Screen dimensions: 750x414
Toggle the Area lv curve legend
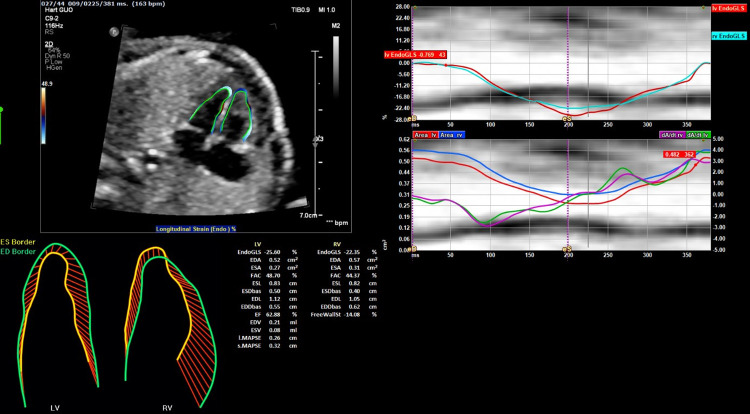coord(425,133)
